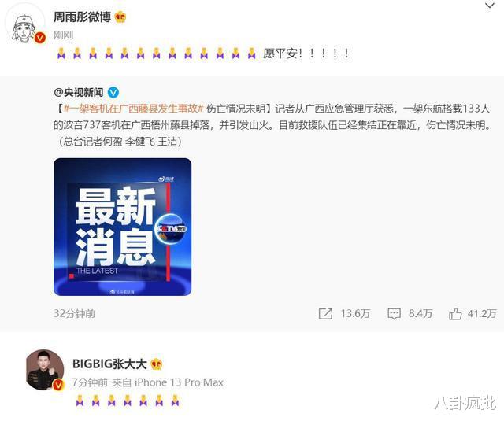Open the 周雨彤微博 username link
504x421 pixels.
tap(82, 17)
